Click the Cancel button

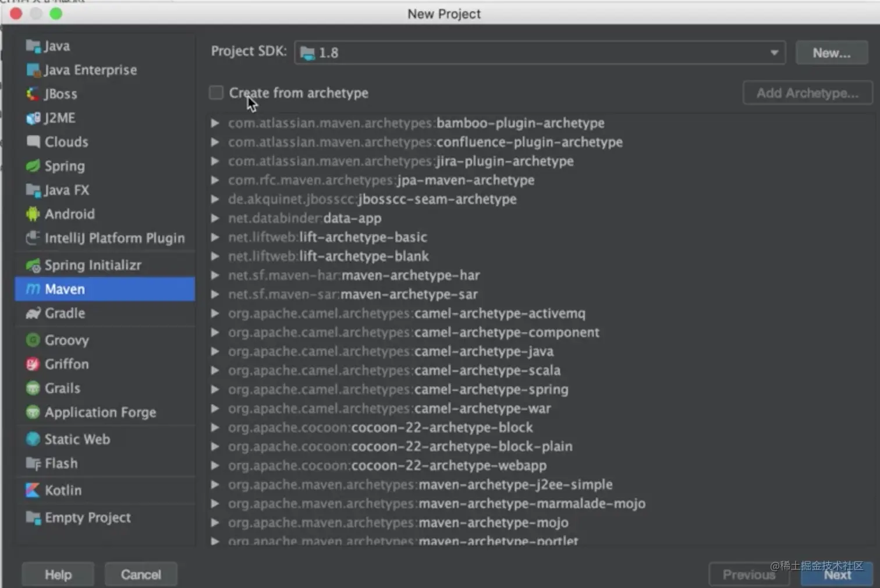[141, 575]
